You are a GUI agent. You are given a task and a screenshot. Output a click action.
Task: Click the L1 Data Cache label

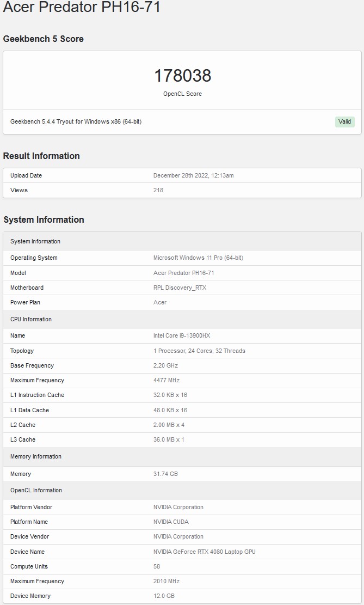[30, 410]
